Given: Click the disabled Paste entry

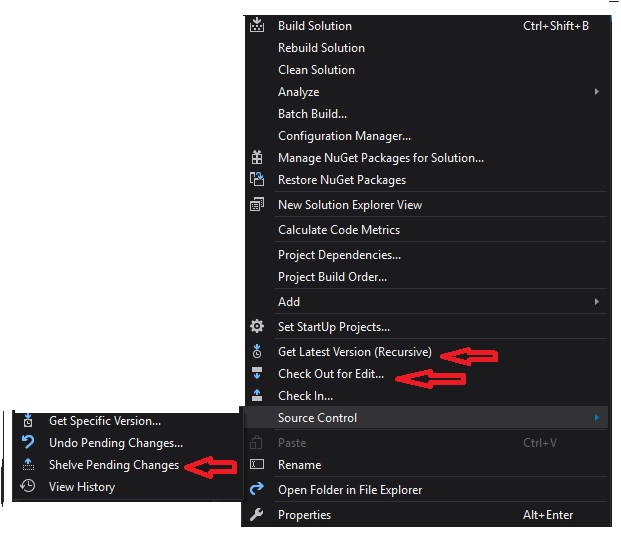Looking at the screenshot, I should click(427, 442).
